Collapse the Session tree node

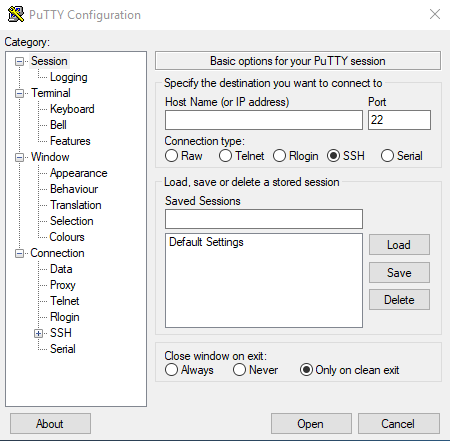tap(20, 61)
